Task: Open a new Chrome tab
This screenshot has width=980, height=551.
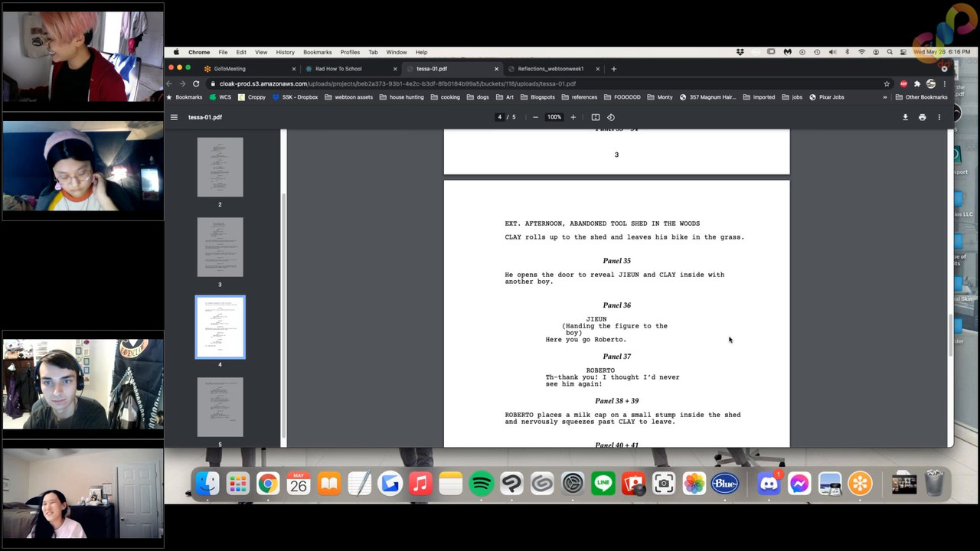Action: pos(613,69)
